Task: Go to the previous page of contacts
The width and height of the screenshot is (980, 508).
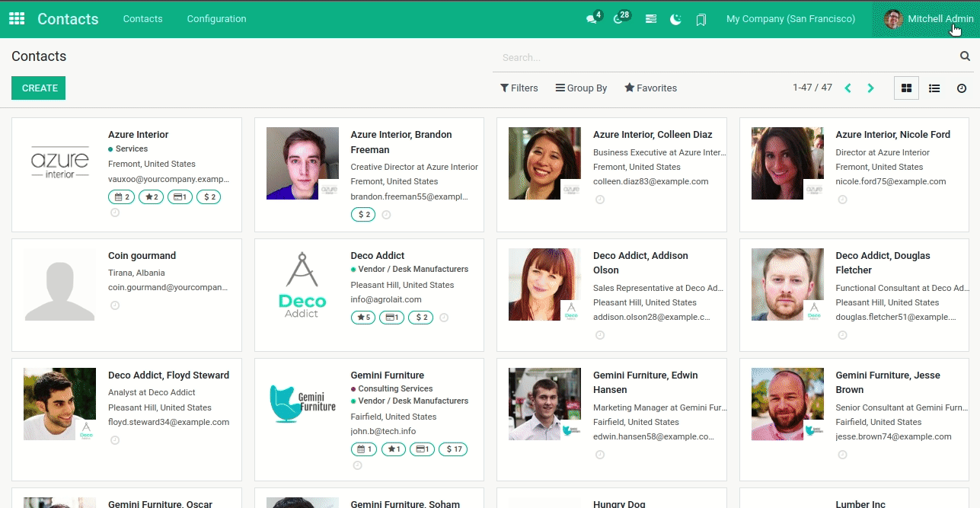Action: click(848, 88)
